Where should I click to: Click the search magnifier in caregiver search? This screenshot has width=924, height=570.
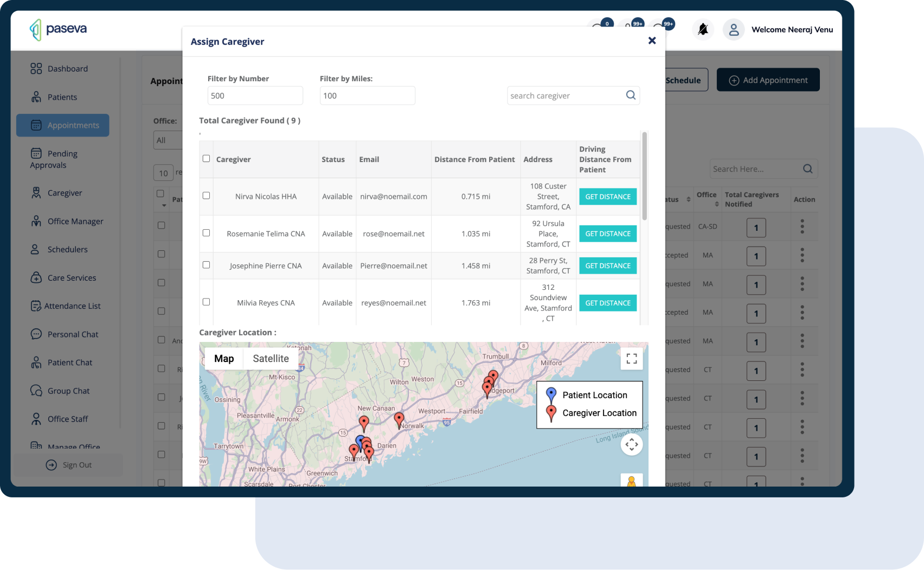pos(631,95)
